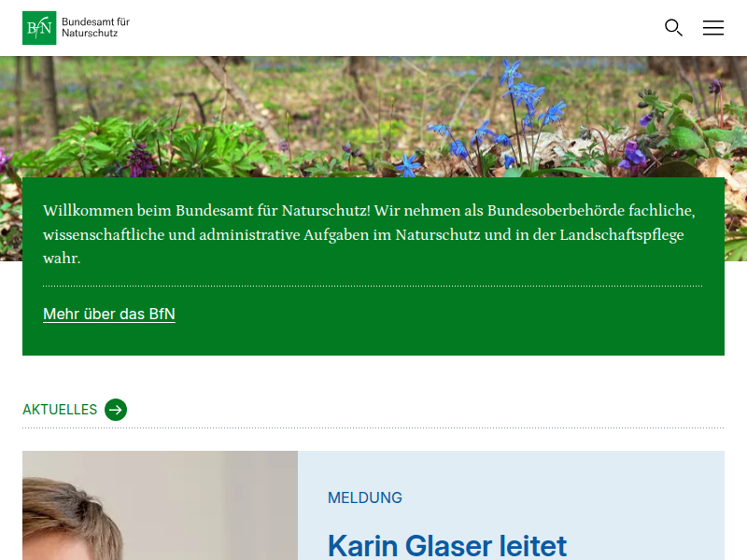
Task: Open the AKTUELLES section heading
Action: [x=60, y=410]
